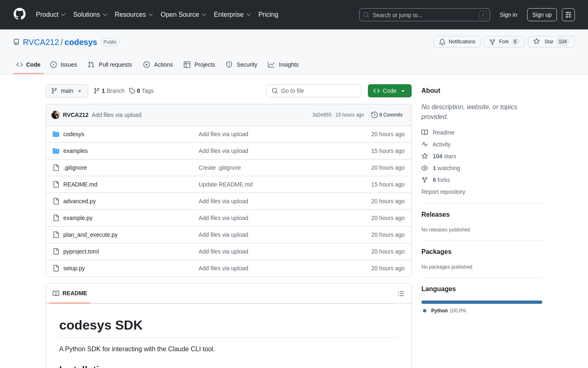The image size is (588, 368).
Task: Click the Releases heading link
Action: pos(435,215)
